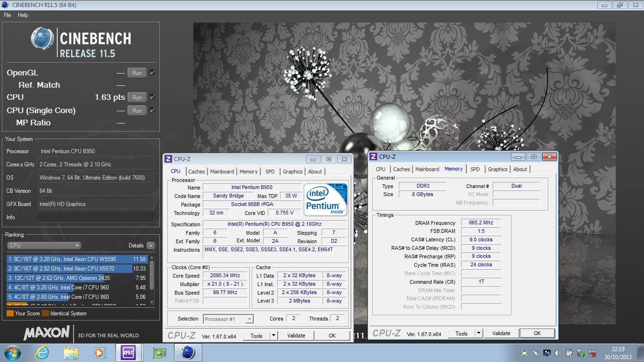Click the airplane tray icon
Viewport: 644px width, 362px height.
pyautogui.click(x=536, y=353)
